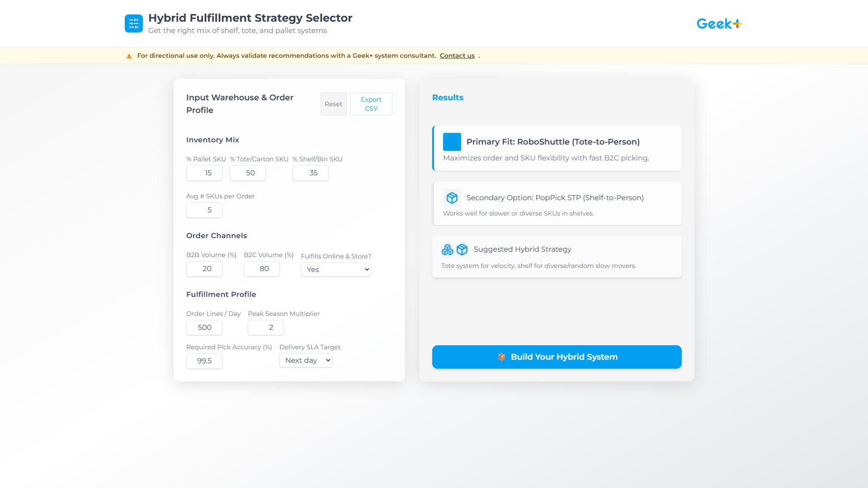
Task: Click the Required Pick Accuracy field
Action: tap(204, 361)
